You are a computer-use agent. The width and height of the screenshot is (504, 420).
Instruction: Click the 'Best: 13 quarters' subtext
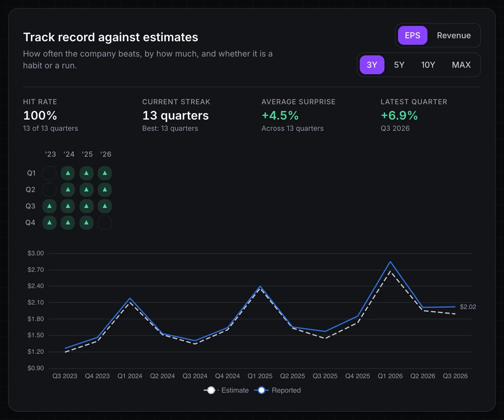pyautogui.click(x=170, y=128)
